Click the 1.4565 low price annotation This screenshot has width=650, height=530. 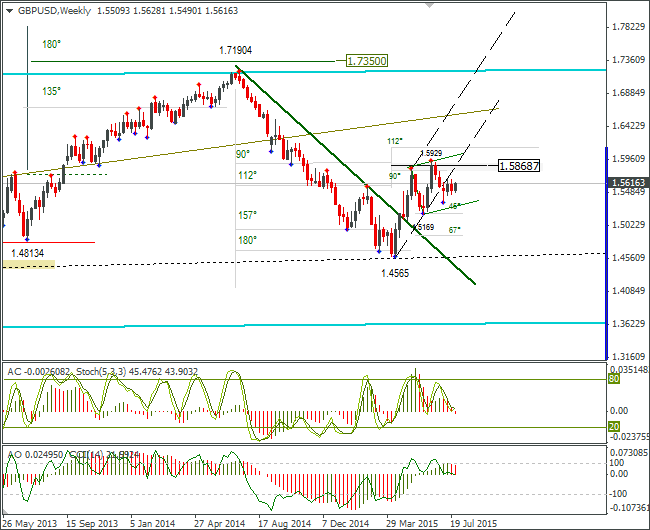coord(395,273)
